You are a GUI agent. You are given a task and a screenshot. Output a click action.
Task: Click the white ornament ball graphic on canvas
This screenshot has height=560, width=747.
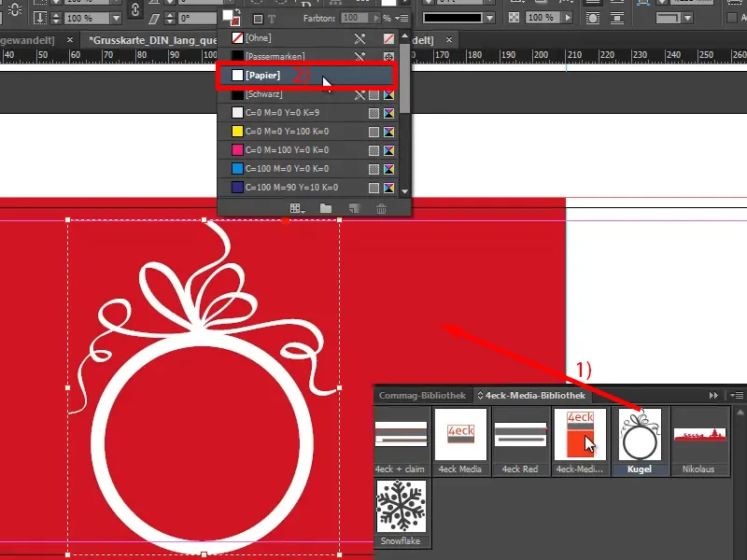click(203, 385)
